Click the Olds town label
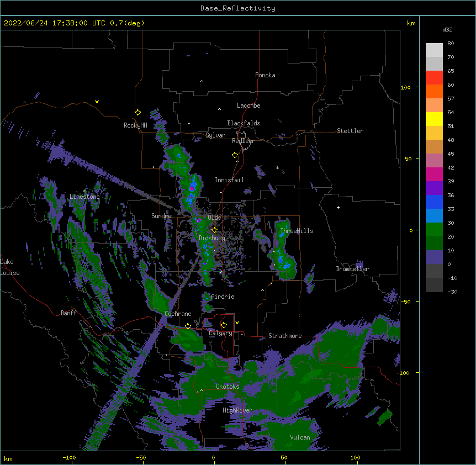Viewport: 476px width, 465px height. tap(214, 218)
